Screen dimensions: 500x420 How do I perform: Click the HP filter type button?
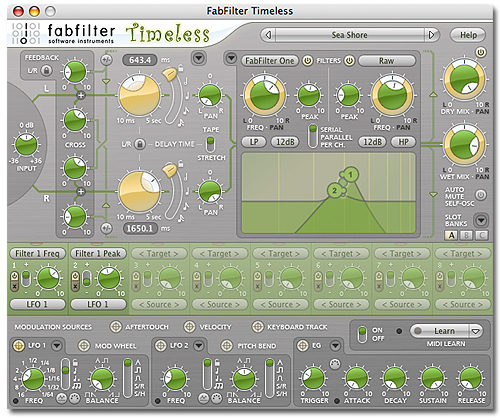(403, 142)
